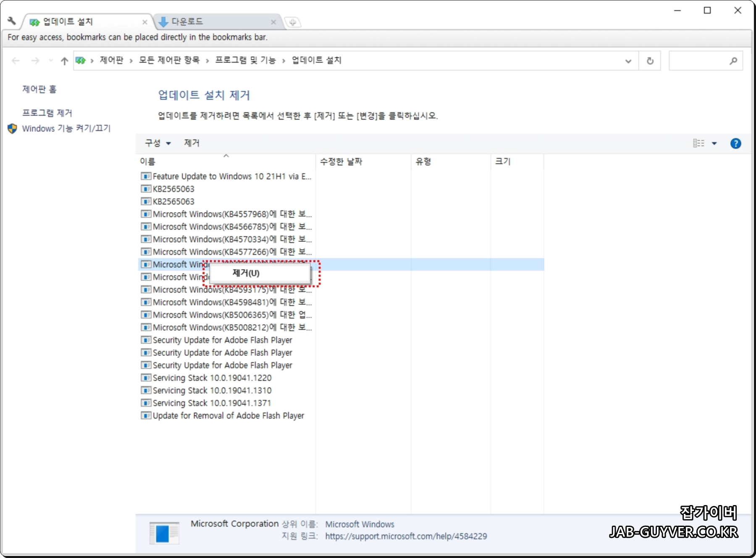756x558 pixels.
Task: Click the control panel icon in address bar
Action: pos(80,60)
